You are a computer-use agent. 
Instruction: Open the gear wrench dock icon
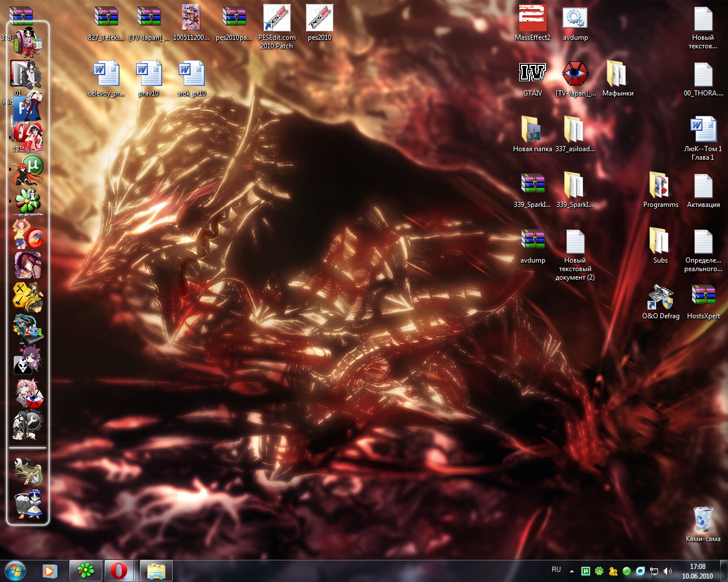click(27, 425)
